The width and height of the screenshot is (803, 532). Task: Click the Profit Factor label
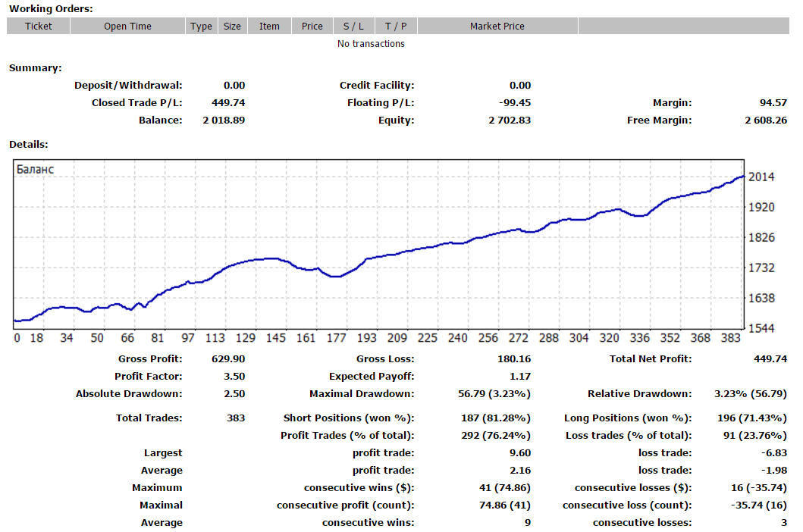click(149, 377)
